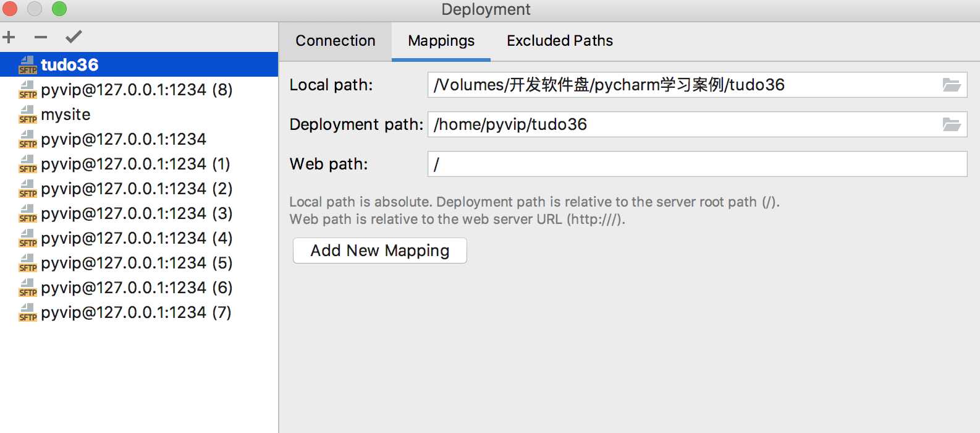The height and width of the screenshot is (433, 980).
Task: Select server pyvip@127.0.0.1:1234 (2)
Action: coord(139,189)
